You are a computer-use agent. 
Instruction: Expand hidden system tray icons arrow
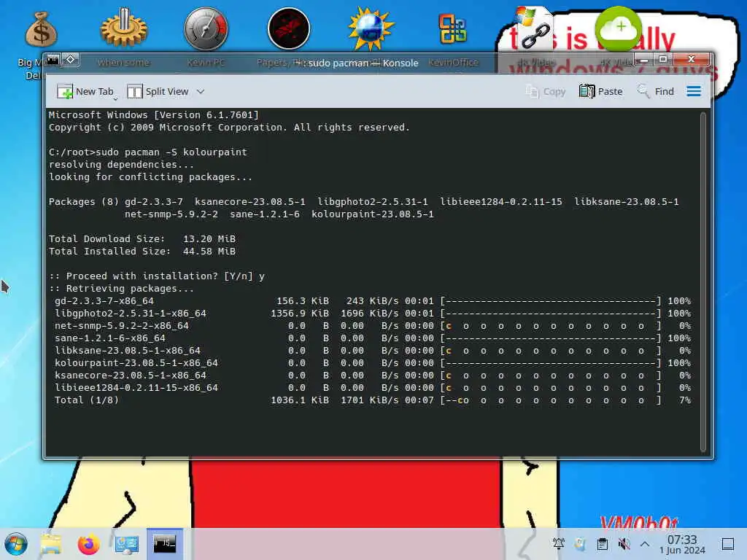pos(645,543)
